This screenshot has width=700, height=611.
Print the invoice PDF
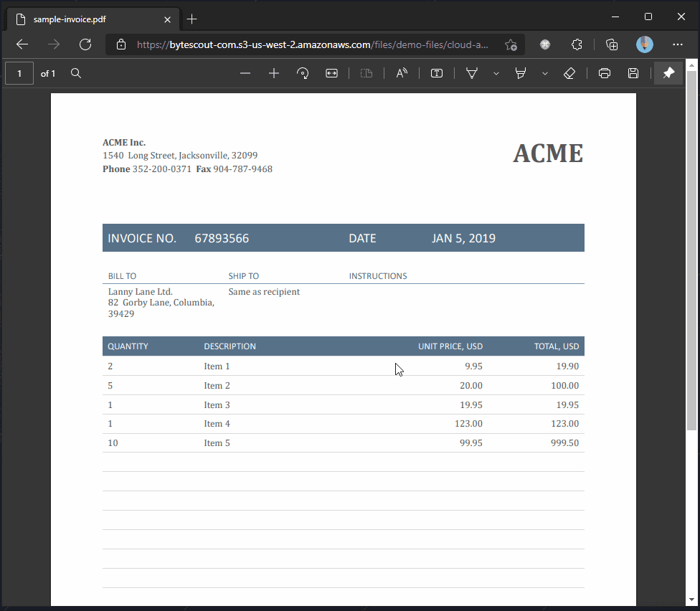(x=605, y=73)
